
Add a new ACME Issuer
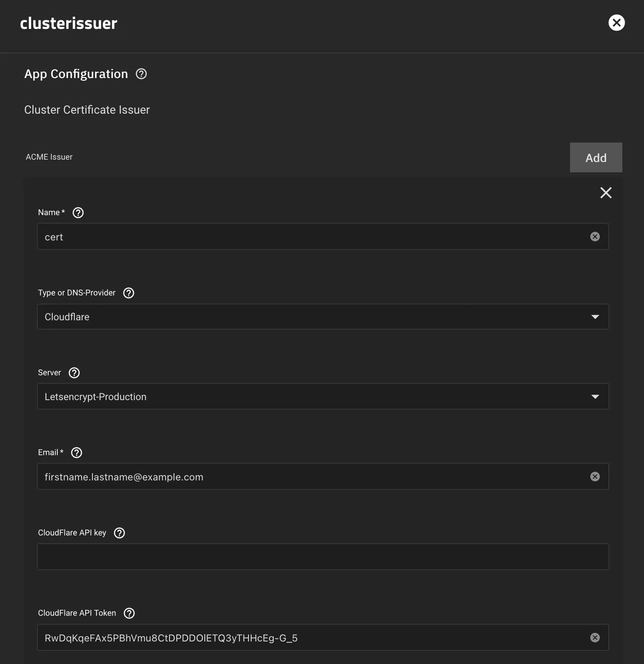[596, 157]
